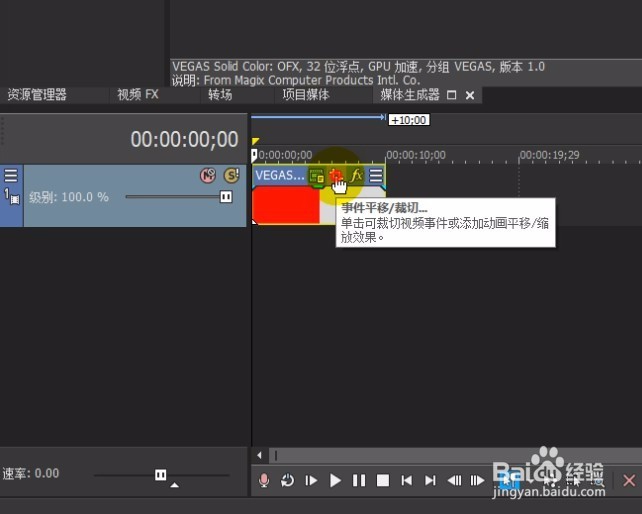Click the VEGAS Solid Color description text
The height and width of the screenshot is (514, 642).
pos(358,73)
